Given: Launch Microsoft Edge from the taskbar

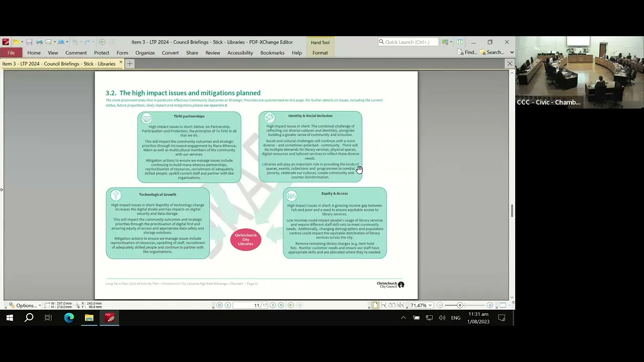Looking at the screenshot, I should [x=69, y=318].
